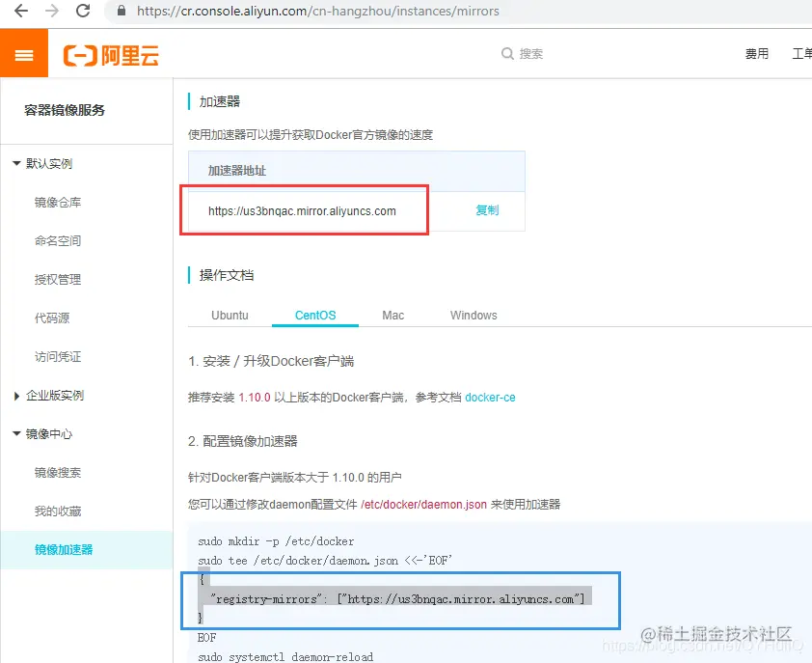Click the address bar URL

click(318, 11)
